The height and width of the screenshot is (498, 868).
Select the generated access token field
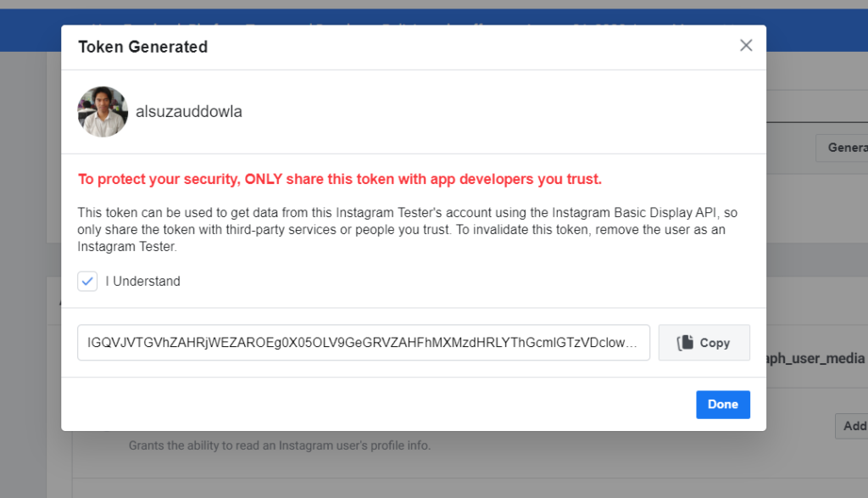(x=364, y=343)
